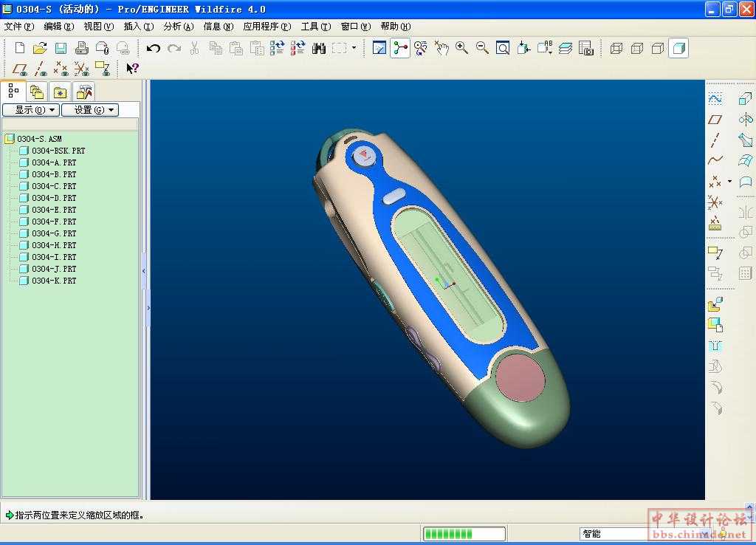756x545 pixels.
Task: Select the Sketch tool in right toolbar
Action: tap(715, 99)
